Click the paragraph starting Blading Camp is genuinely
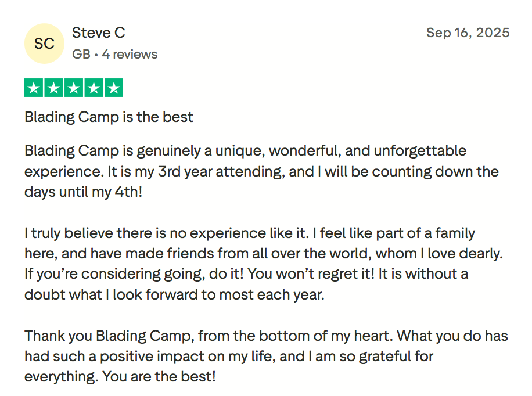This screenshot has height=396, width=532. pyautogui.click(x=245, y=151)
